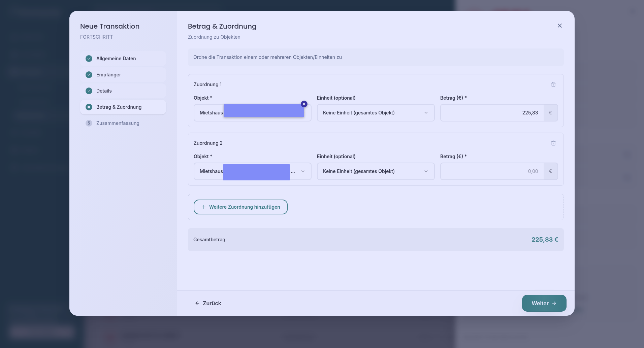Click the active step dot beside Betrag & Zuordnung

pyautogui.click(x=89, y=107)
